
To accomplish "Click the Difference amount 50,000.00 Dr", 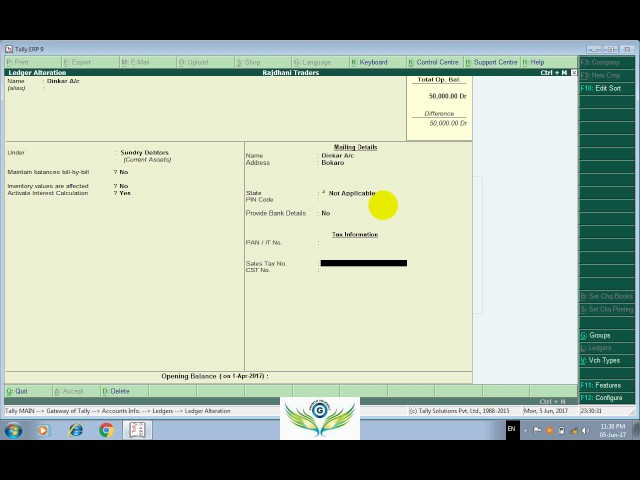I will tap(448, 123).
